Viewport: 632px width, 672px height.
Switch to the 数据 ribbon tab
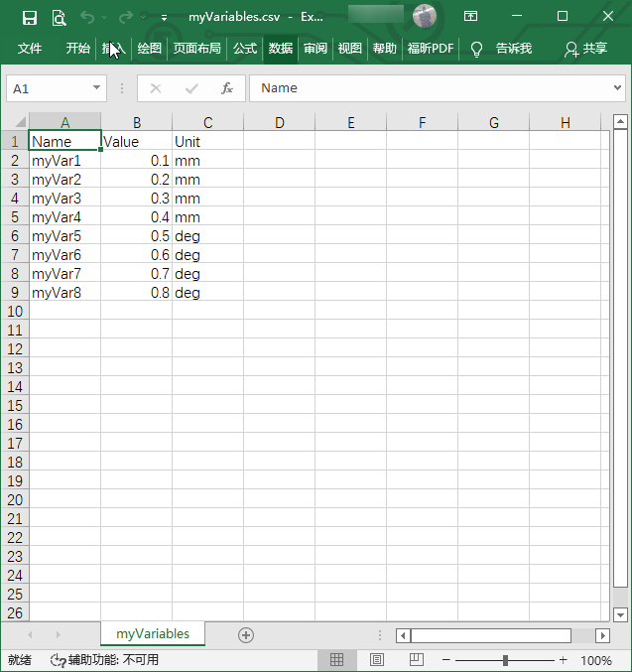[x=281, y=48]
